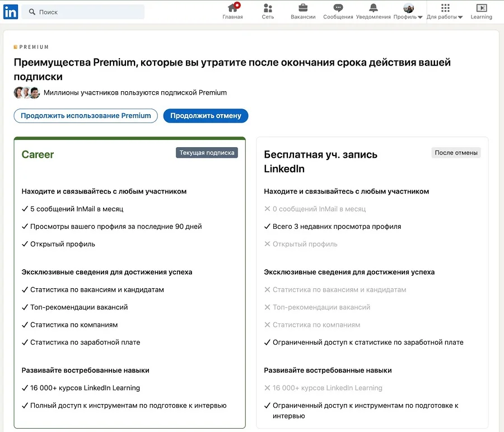Click the member avatars thumbnail

(x=27, y=92)
